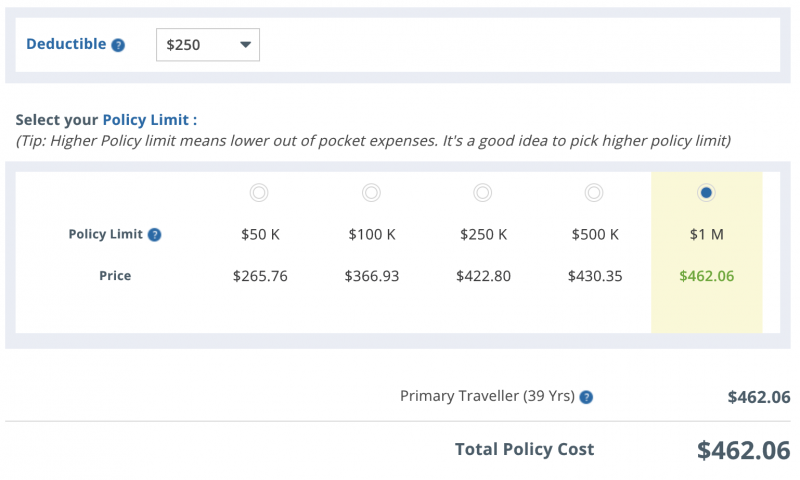This screenshot has height=480, width=800.
Task: Click the $422.80 price
Action: click(x=483, y=276)
